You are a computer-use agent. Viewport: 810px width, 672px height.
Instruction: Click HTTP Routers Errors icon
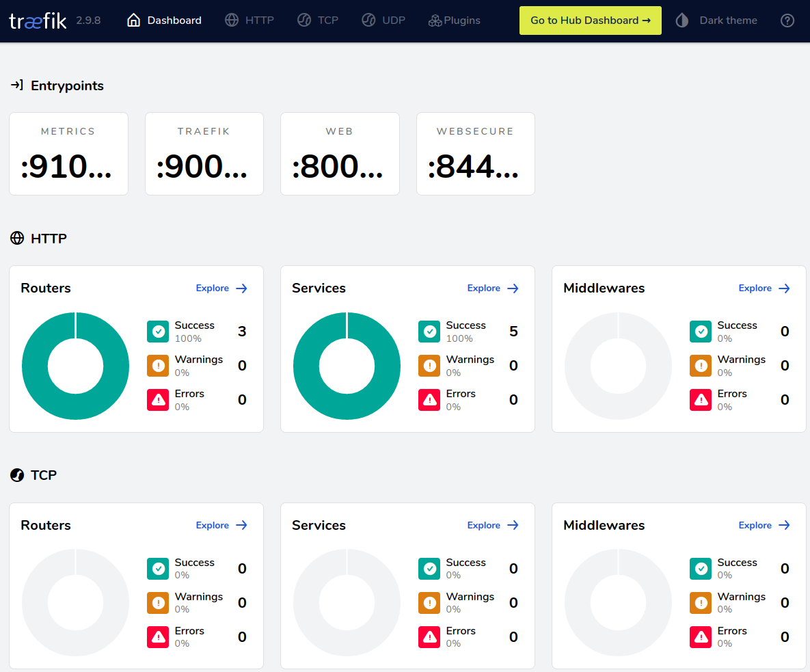point(158,400)
